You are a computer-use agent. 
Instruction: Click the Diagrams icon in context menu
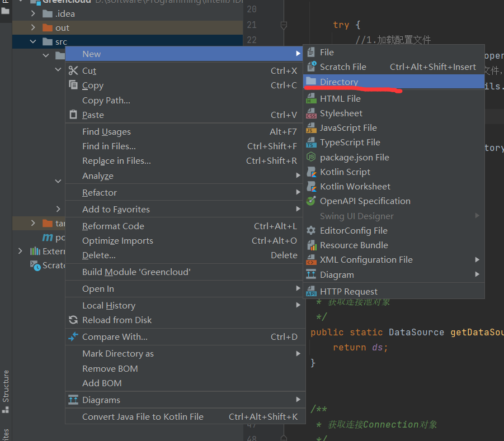(x=73, y=400)
